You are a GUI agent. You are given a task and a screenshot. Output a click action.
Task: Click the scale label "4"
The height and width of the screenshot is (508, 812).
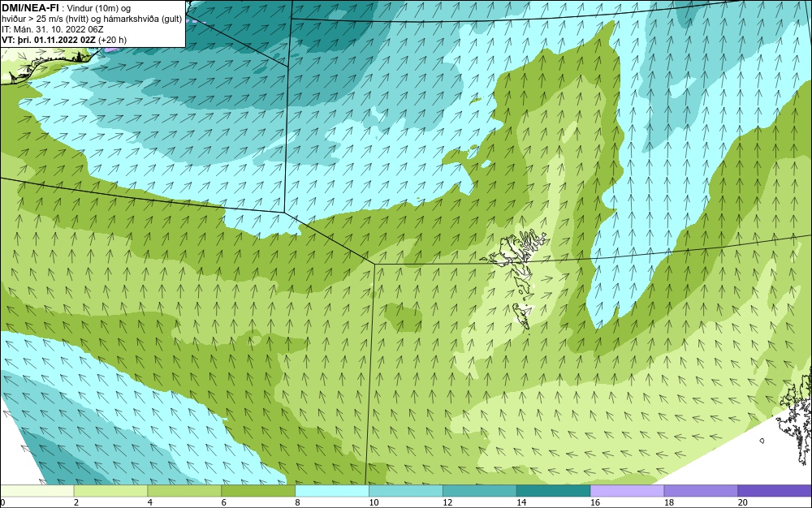[150, 502]
